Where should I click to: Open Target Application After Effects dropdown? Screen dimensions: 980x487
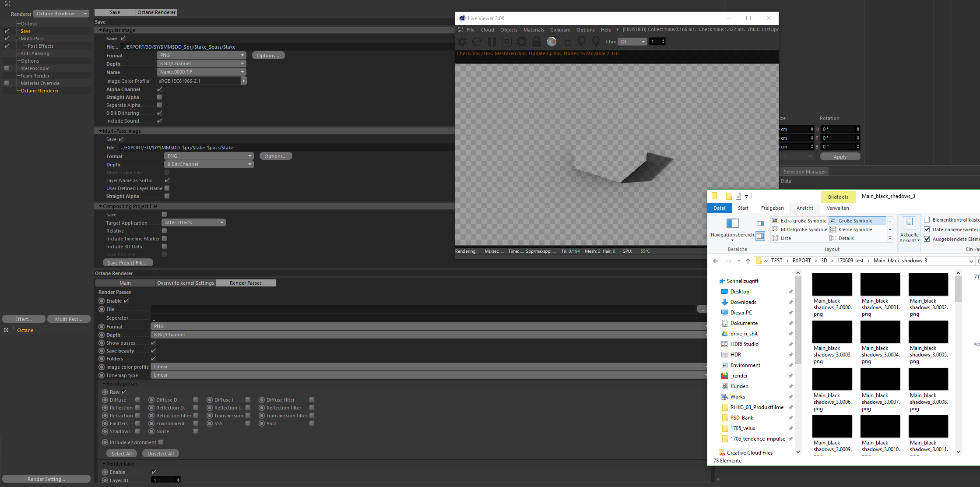click(193, 222)
